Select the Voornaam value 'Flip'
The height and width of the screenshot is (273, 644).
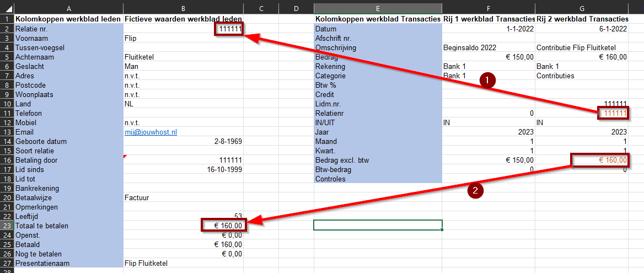pyautogui.click(x=183, y=38)
